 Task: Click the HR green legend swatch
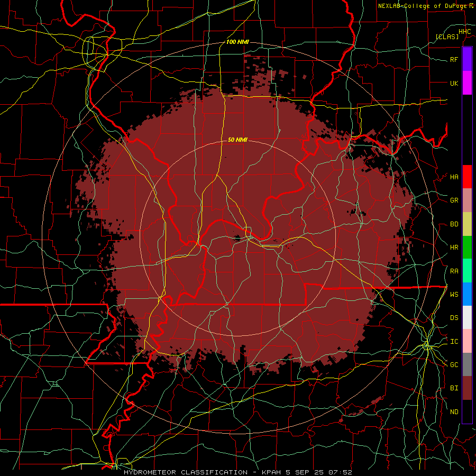tap(467, 247)
